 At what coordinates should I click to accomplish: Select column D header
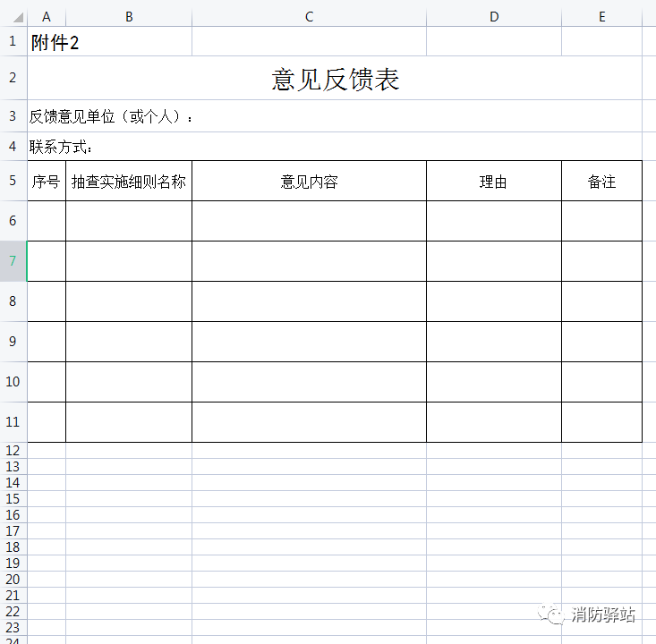(x=494, y=16)
